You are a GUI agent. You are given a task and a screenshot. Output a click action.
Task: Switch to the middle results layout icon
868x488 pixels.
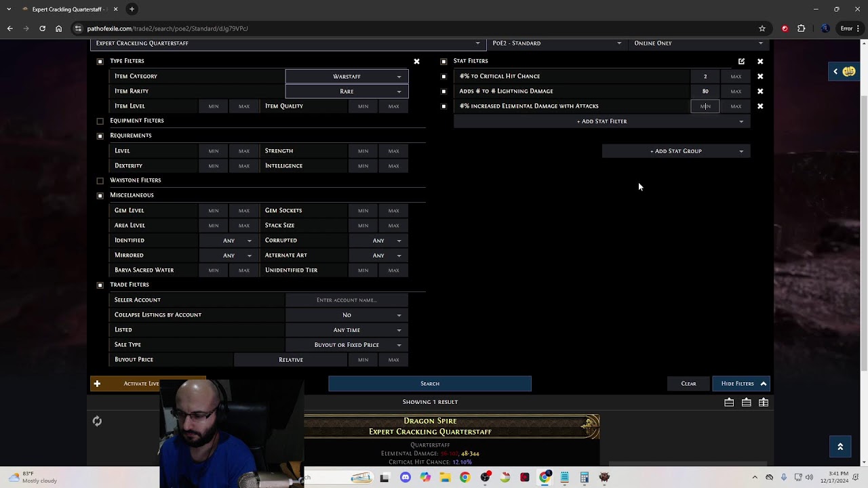tap(746, 403)
